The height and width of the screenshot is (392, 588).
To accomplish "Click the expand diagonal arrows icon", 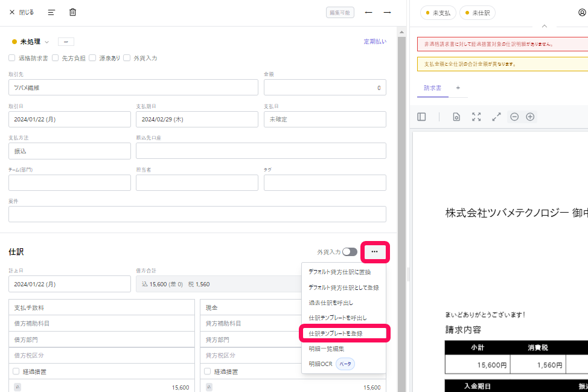I will (x=496, y=117).
